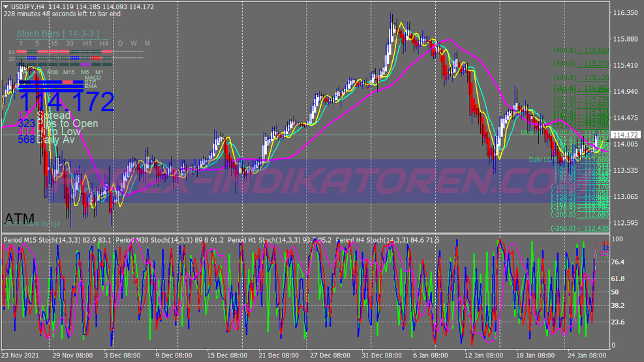Select the 'Stoch Bars [ 14-3-3 ]' heading
This screenshot has height=362, width=644.
(57, 34)
